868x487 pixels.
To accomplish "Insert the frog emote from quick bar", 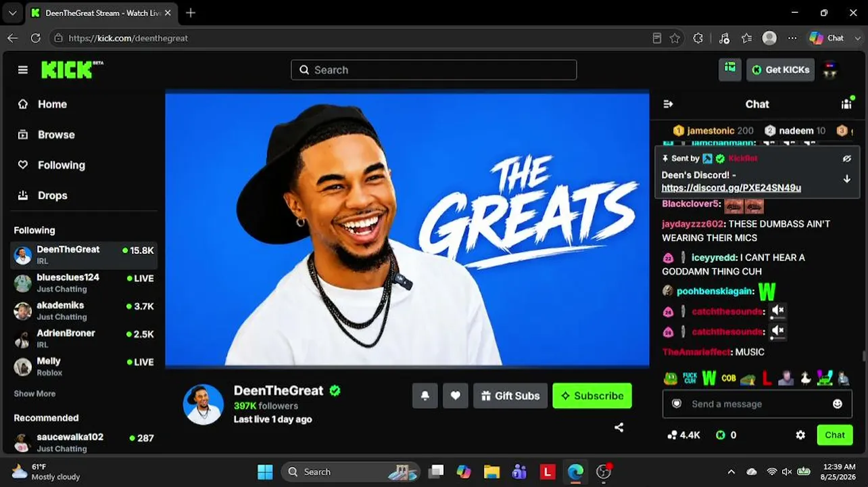I will click(x=670, y=378).
